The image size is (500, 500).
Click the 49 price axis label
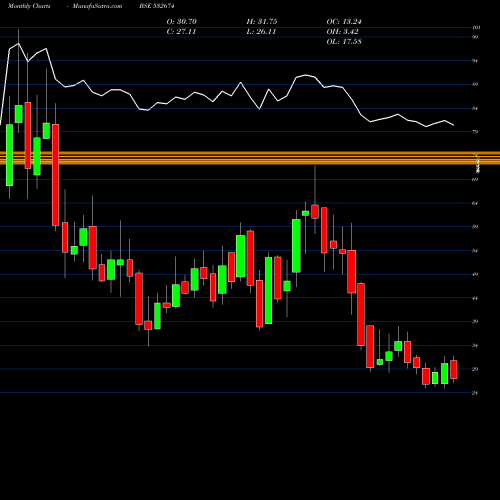[475, 274]
